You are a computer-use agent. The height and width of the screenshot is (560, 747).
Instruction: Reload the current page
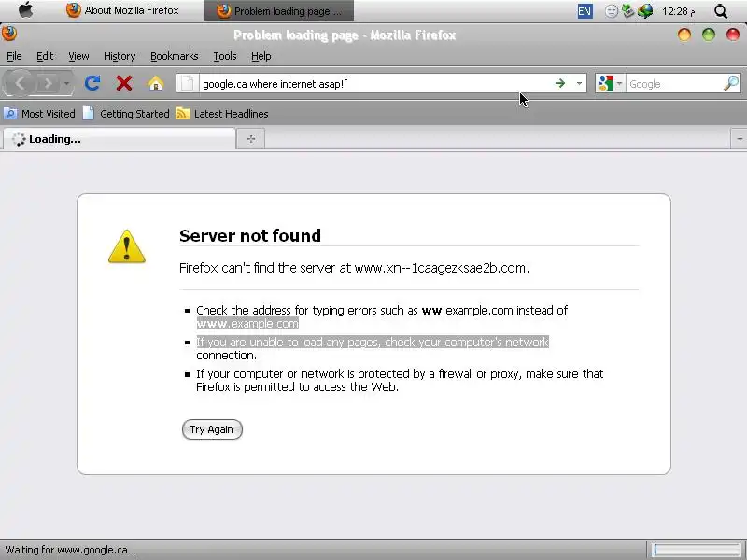tap(92, 83)
